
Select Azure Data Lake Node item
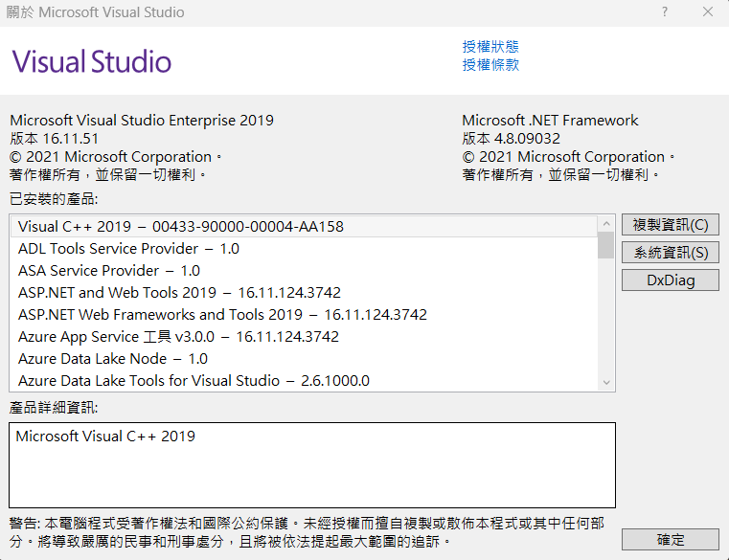113,359
